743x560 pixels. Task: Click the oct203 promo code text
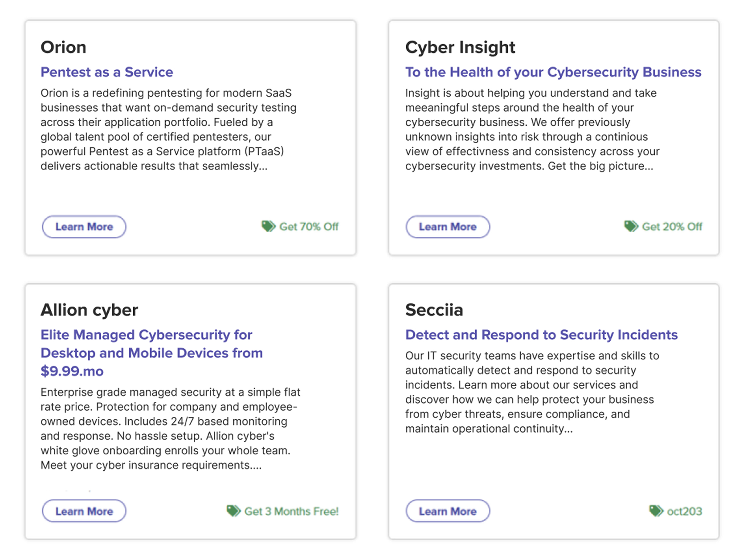(684, 511)
